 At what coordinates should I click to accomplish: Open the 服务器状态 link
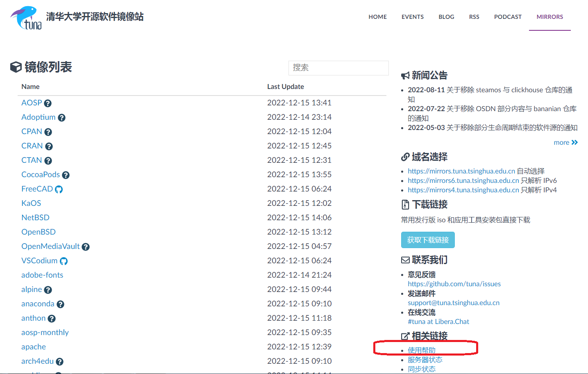425,360
